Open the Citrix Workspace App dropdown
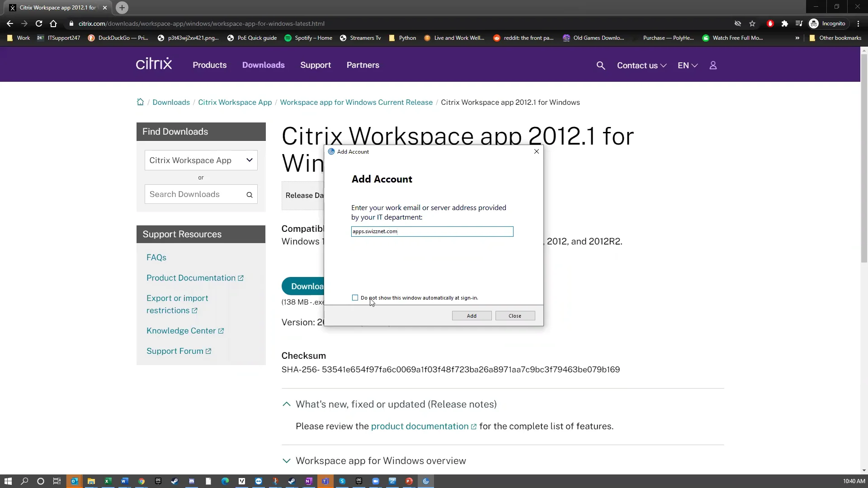This screenshot has width=868, height=488. 201,160
